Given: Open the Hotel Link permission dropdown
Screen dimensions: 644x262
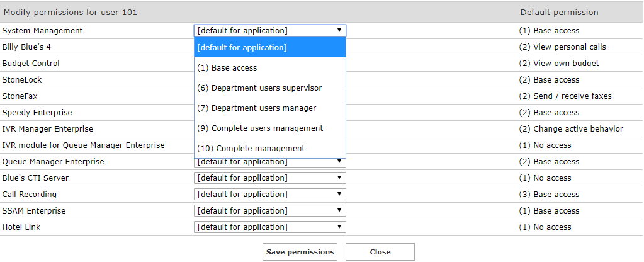Looking at the screenshot, I should pyautogui.click(x=269, y=227).
